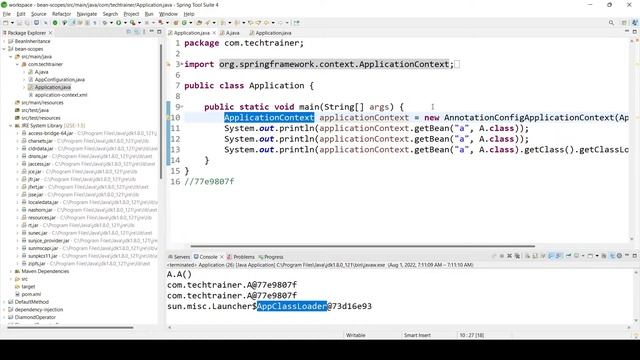Open dropdown arrow next to Run icon
This screenshot has height=360, width=640.
pyautogui.click(x=125, y=23)
